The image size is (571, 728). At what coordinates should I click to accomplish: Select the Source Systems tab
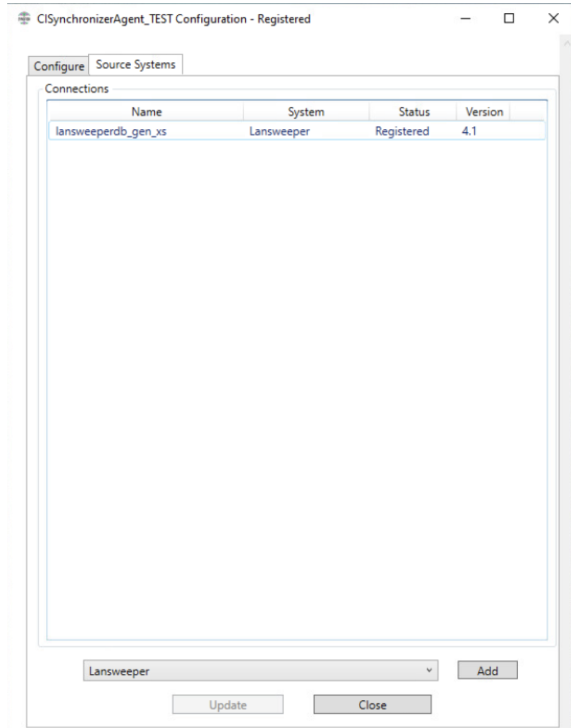pyautogui.click(x=136, y=65)
